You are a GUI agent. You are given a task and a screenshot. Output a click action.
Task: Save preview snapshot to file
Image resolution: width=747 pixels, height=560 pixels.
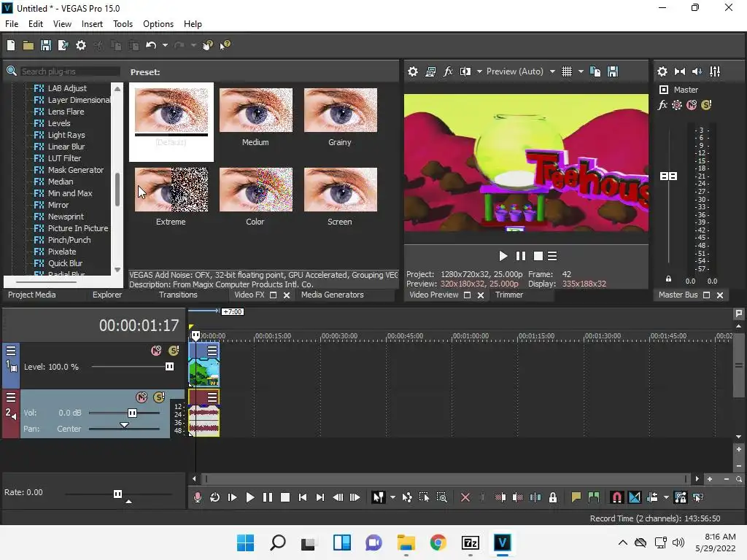pyautogui.click(x=613, y=71)
